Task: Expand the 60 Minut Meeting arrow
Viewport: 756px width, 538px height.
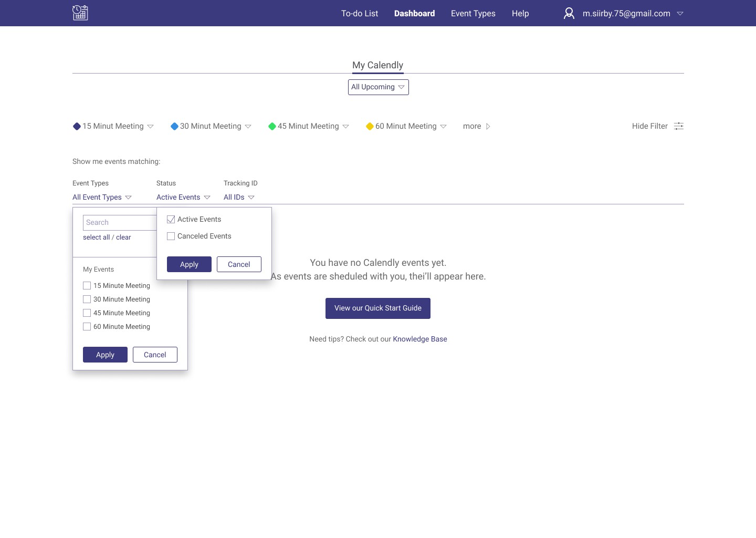Action: [443, 127]
